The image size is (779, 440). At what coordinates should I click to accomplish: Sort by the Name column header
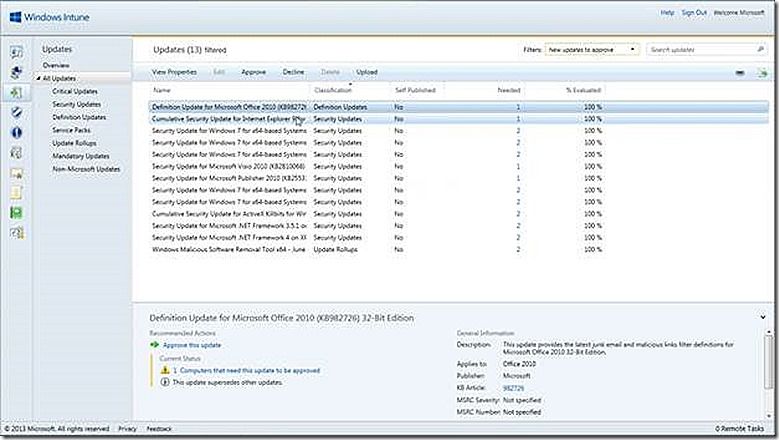[x=162, y=90]
